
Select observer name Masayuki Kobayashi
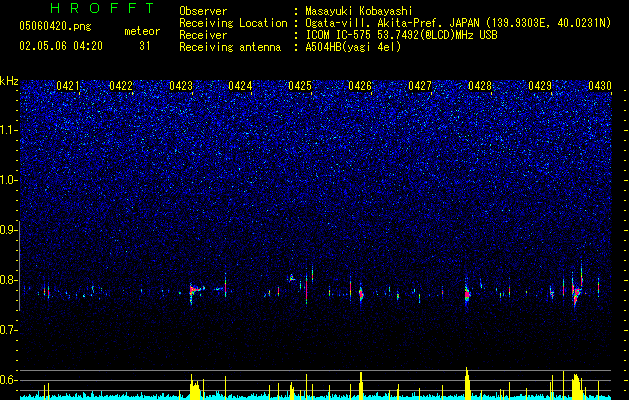click(x=358, y=11)
